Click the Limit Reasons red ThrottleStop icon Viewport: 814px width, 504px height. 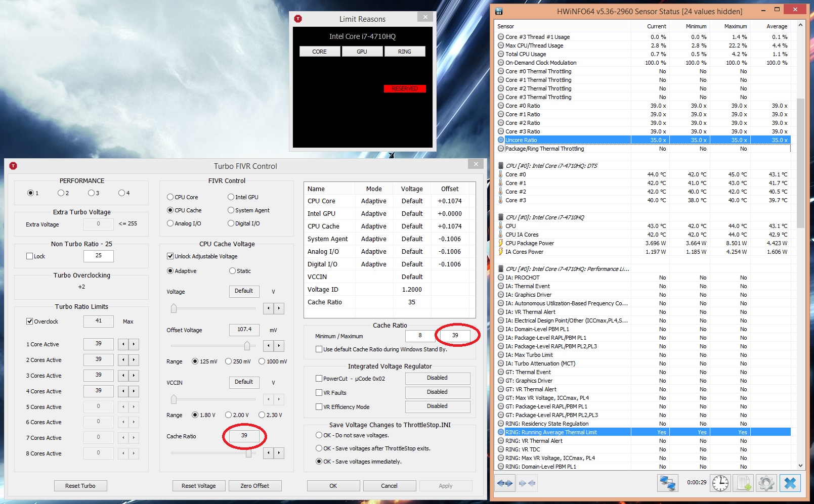[x=298, y=19]
